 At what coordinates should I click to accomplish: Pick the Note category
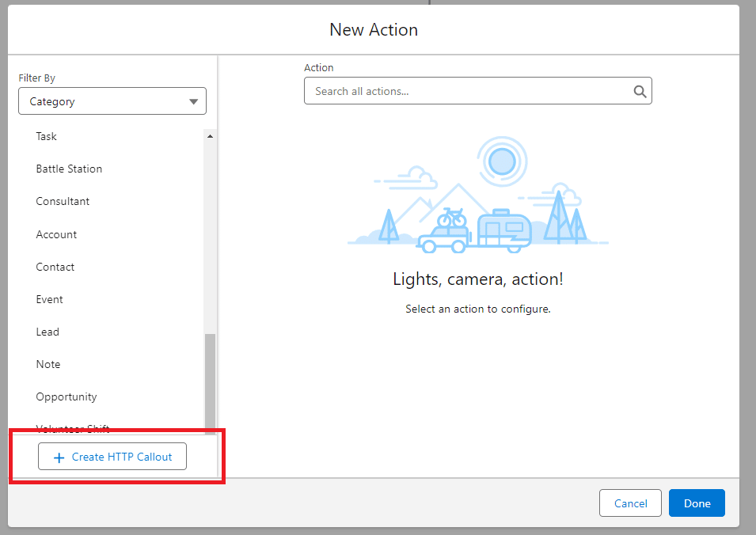(48, 364)
